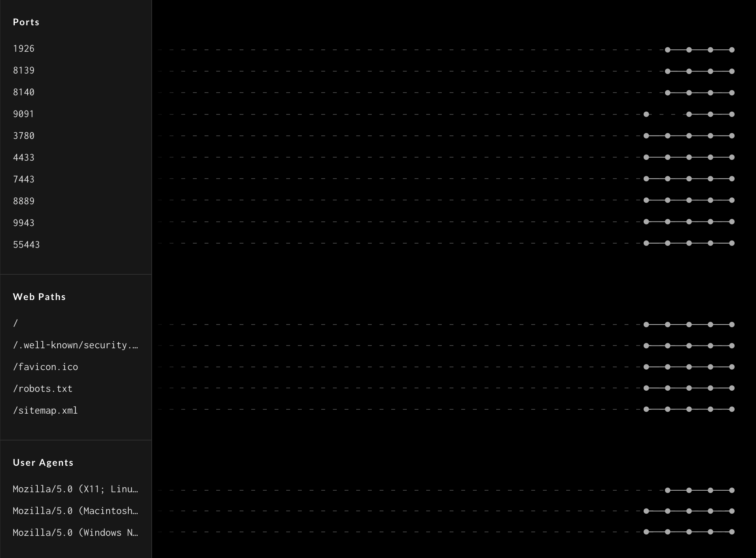Select the /robots.txt web path
The height and width of the screenshot is (558, 756).
tap(43, 388)
